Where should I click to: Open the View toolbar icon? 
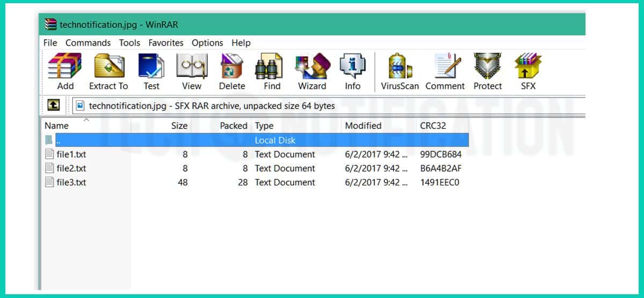192,66
